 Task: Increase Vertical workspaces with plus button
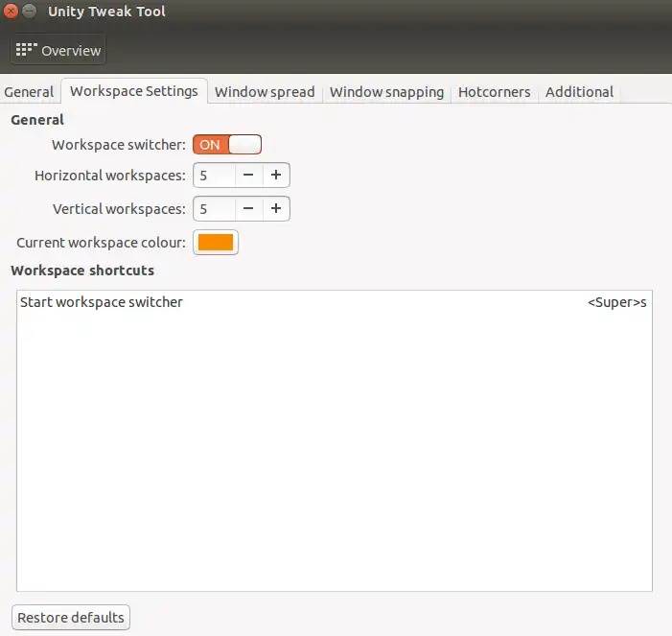(276, 208)
